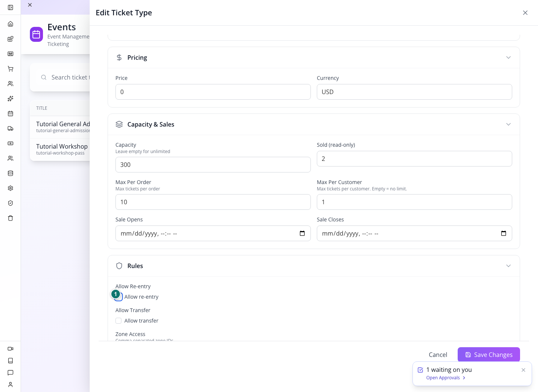Toggle the Allow re-entry checkbox
This screenshot has height=392, width=538.
point(118,297)
